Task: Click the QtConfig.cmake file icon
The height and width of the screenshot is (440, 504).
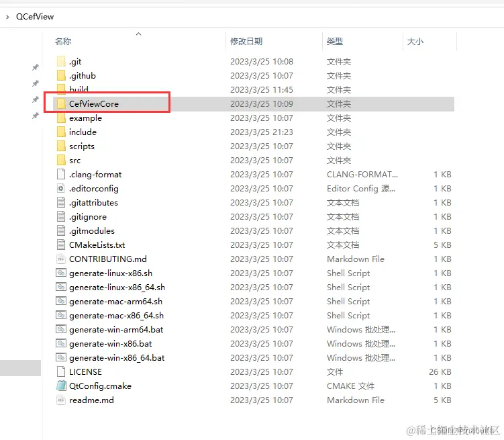Action: pos(61,386)
